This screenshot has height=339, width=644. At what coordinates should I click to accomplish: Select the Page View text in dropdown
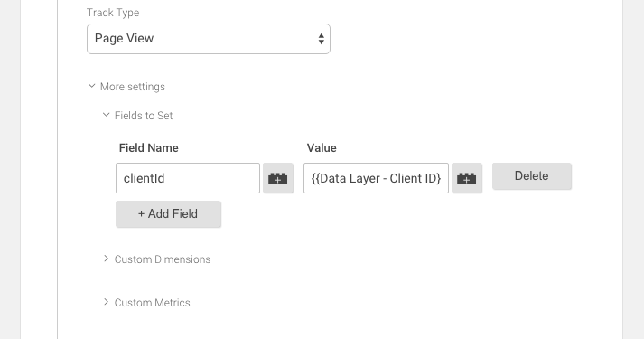[124, 38]
